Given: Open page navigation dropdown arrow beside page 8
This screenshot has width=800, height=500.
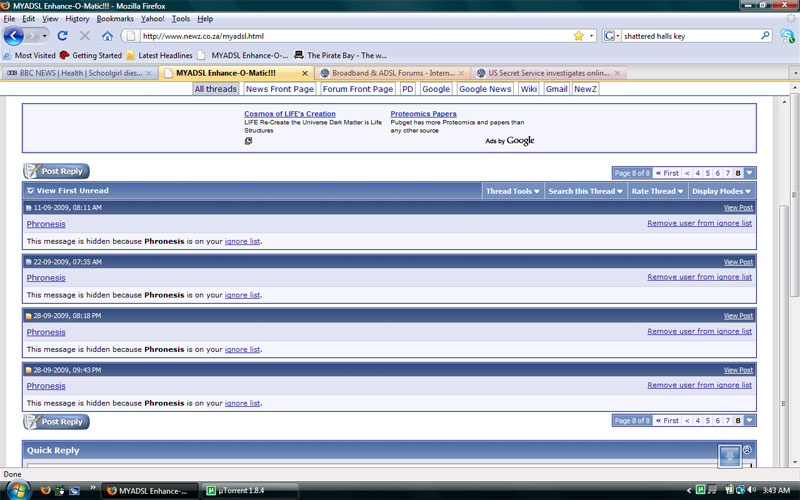Looking at the screenshot, I should click(749, 173).
